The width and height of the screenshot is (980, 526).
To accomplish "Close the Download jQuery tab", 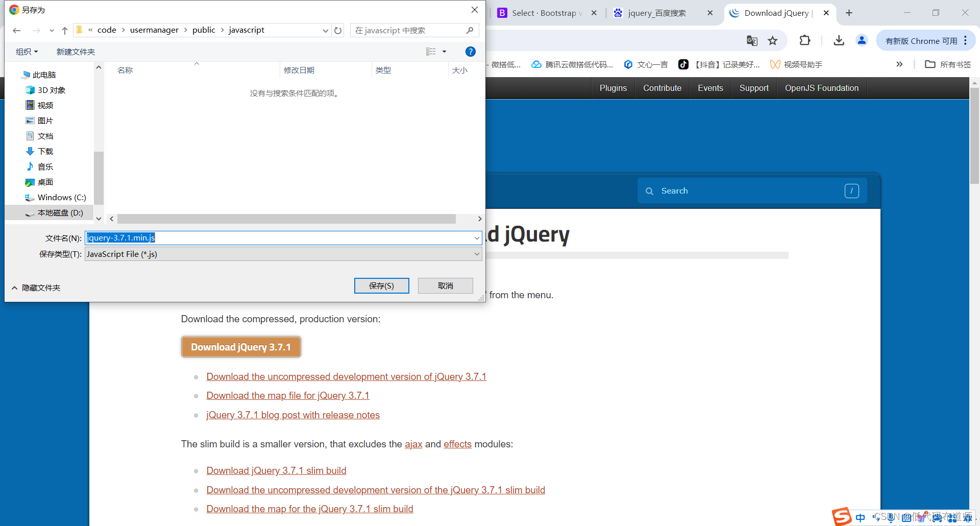I will (x=826, y=13).
